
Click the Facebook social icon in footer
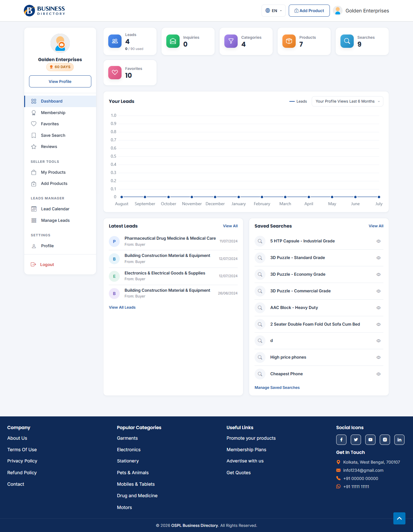coord(341,440)
